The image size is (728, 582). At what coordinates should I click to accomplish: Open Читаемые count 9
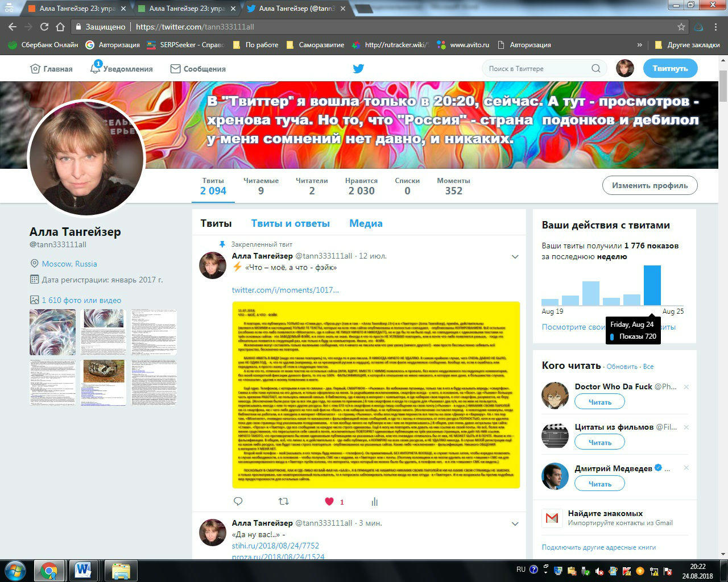(261, 186)
